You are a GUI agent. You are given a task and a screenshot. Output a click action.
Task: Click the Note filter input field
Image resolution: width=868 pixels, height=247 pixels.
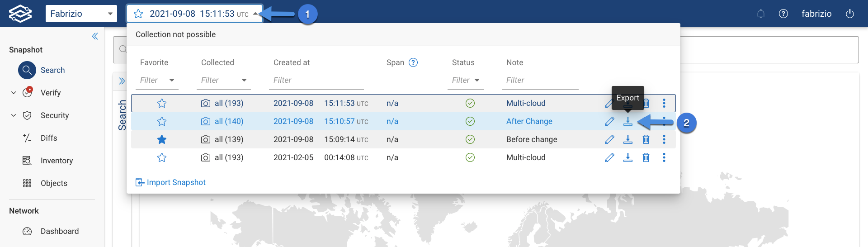point(540,80)
